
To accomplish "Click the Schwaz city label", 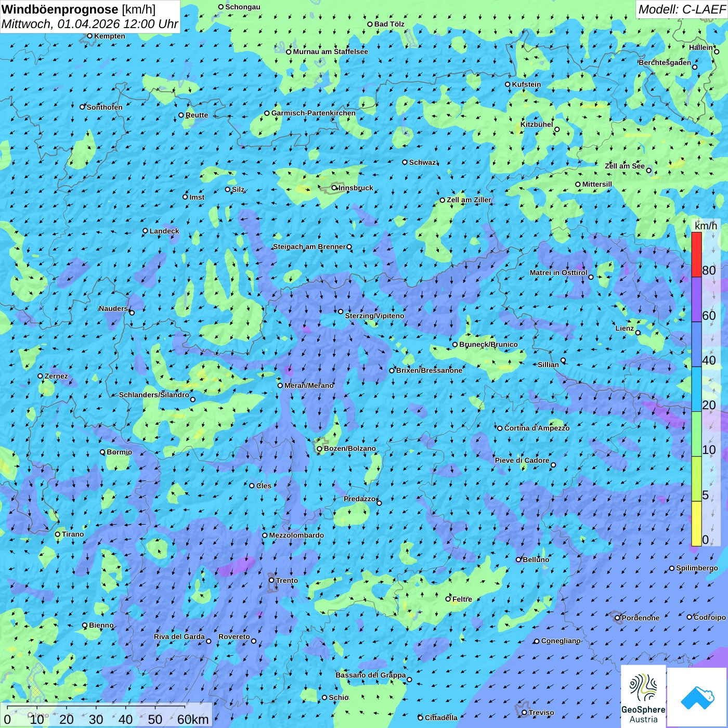I will point(422,162).
